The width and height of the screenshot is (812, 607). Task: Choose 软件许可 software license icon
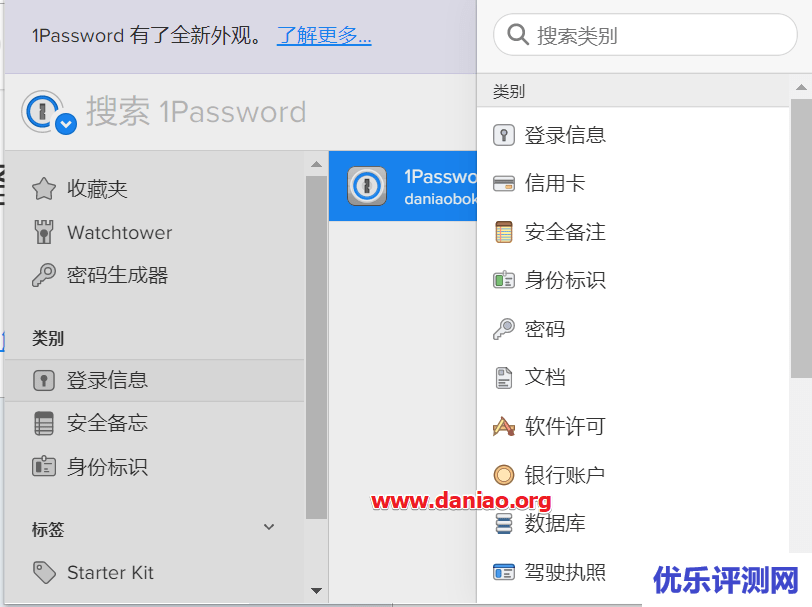(x=503, y=426)
